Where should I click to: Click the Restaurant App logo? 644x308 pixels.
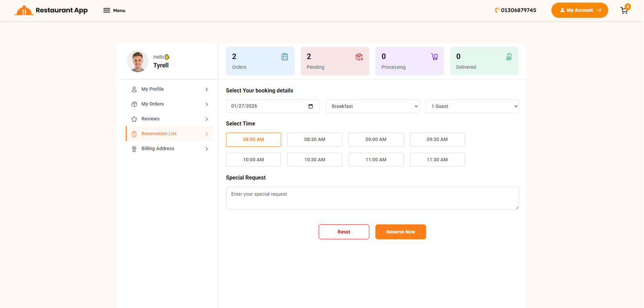(51, 10)
